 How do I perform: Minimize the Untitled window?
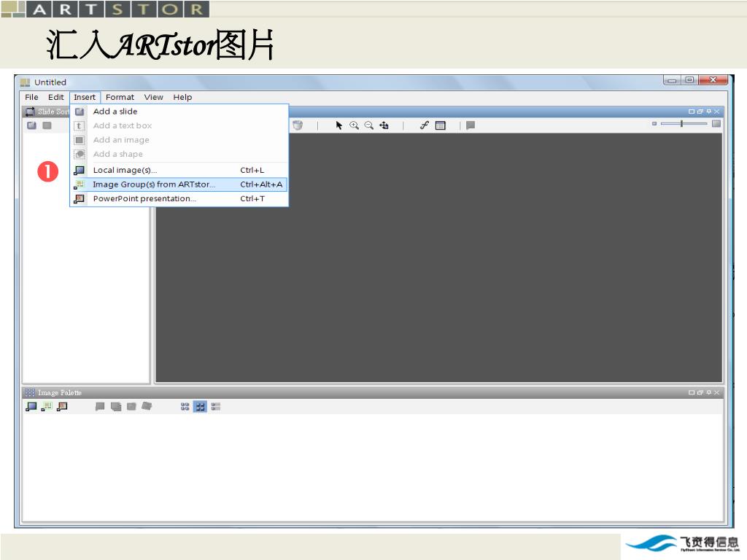pyautogui.click(x=672, y=80)
